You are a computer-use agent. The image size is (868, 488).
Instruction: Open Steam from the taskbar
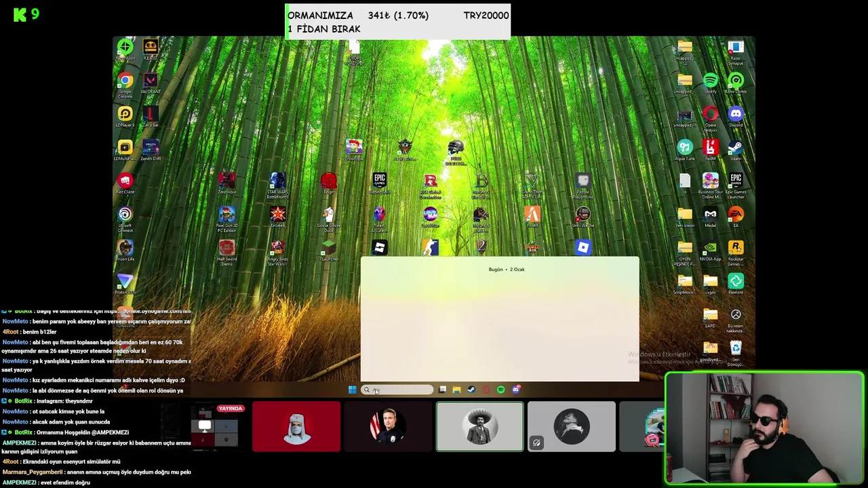pos(471,390)
